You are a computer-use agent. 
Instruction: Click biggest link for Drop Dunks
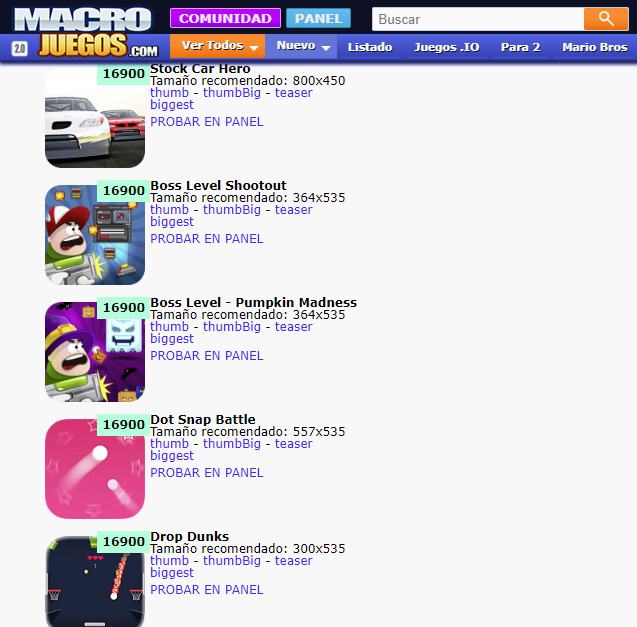pyautogui.click(x=172, y=573)
